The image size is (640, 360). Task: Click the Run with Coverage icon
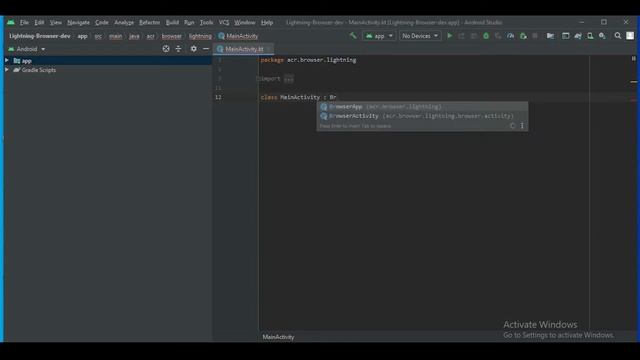coord(498,36)
